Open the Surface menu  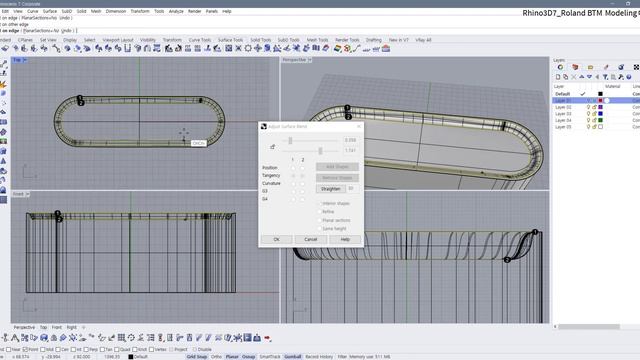point(50,11)
